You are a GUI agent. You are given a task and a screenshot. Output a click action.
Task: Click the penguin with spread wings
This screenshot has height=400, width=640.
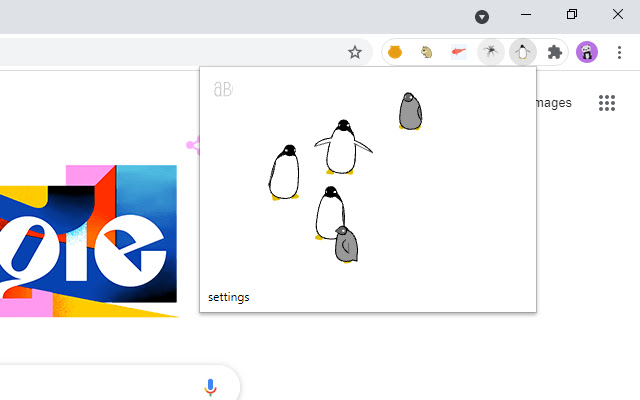(x=342, y=147)
